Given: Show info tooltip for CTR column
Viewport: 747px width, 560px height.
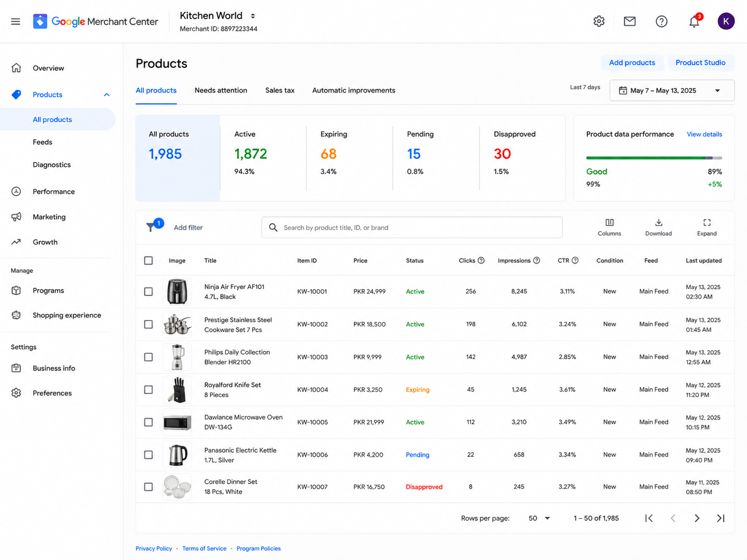Looking at the screenshot, I should (x=575, y=260).
